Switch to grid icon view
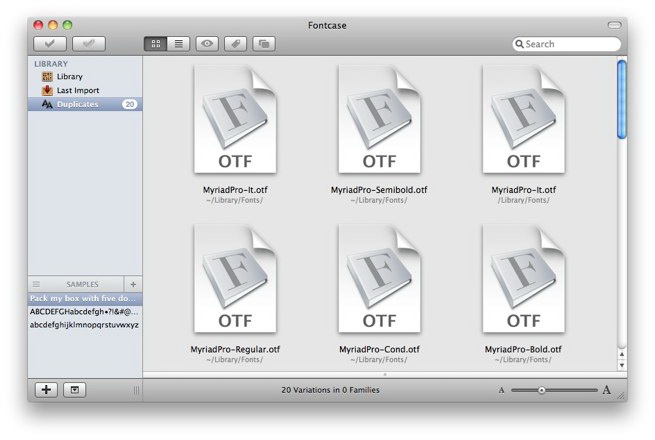655x440 pixels. click(x=156, y=43)
